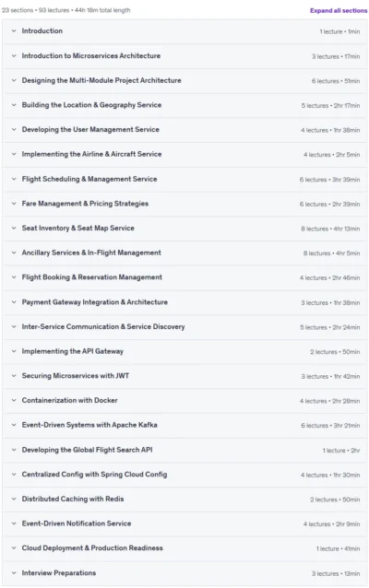The width and height of the screenshot is (369, 588).
Task: Toggle chevron beside Designing the Multi-Module Project Architecture
Action: tap(14, 80)
